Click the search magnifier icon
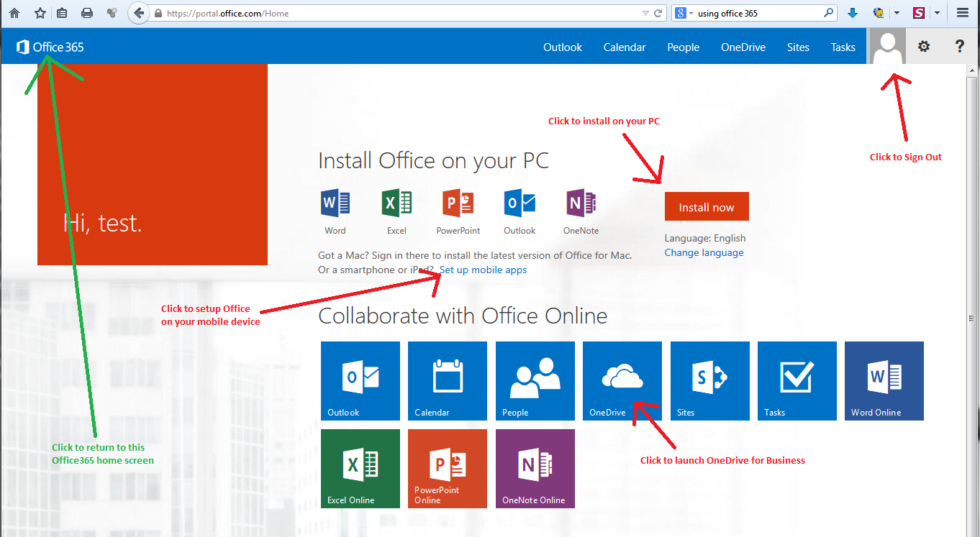Viewport: 980px width, 537px height. coord(829,13)
